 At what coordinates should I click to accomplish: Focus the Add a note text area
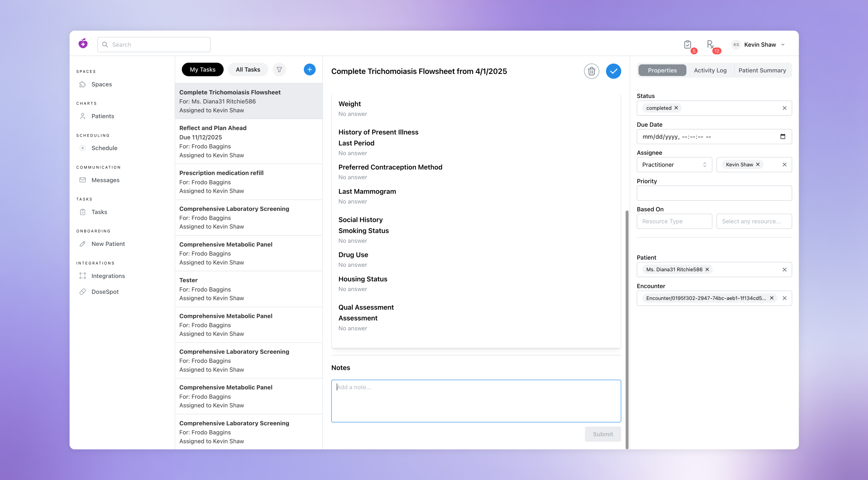476,401
